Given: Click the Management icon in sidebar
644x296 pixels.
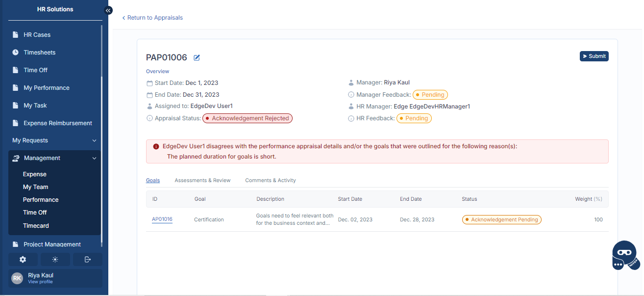Looking at the screenshot, I should 16,158.
